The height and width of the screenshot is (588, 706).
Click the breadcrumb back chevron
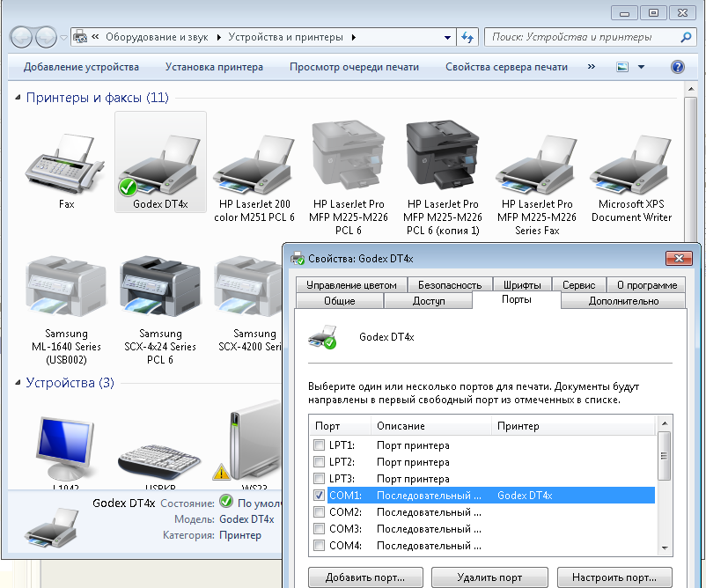[95, 37]
